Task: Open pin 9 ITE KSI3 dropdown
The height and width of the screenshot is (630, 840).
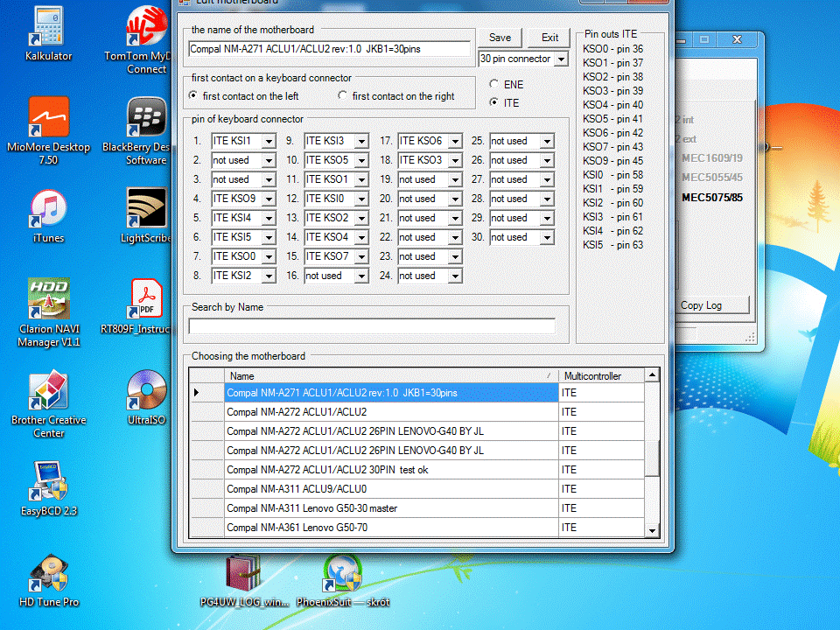Action: pyautogui.click(x=361, y=141)
